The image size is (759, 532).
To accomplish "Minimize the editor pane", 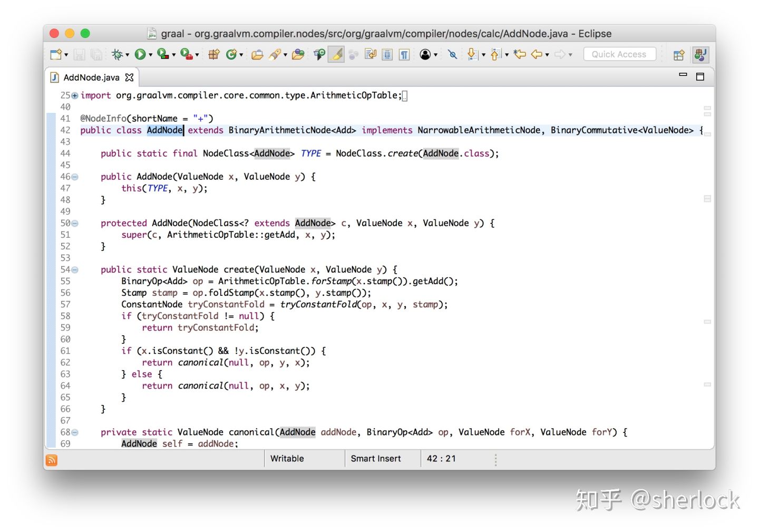I will [683, 75].
